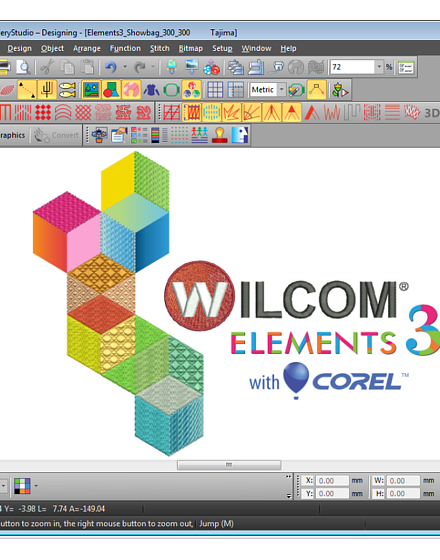This screenshot has height=560, width=440.
Task: Click the thread buttons color icon
Action: pos(211,67)
